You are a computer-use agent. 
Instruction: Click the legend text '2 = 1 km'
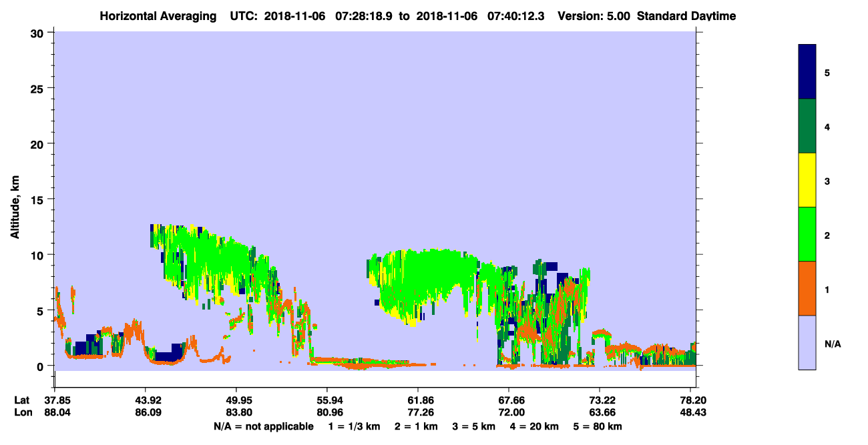coord(416,426)
